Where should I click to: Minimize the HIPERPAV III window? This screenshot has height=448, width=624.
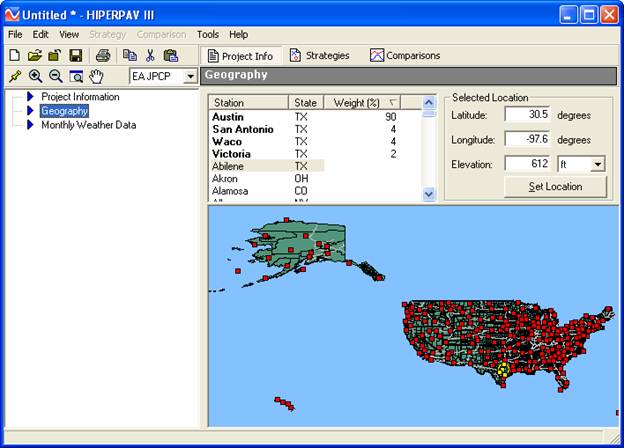coord(568,15)
